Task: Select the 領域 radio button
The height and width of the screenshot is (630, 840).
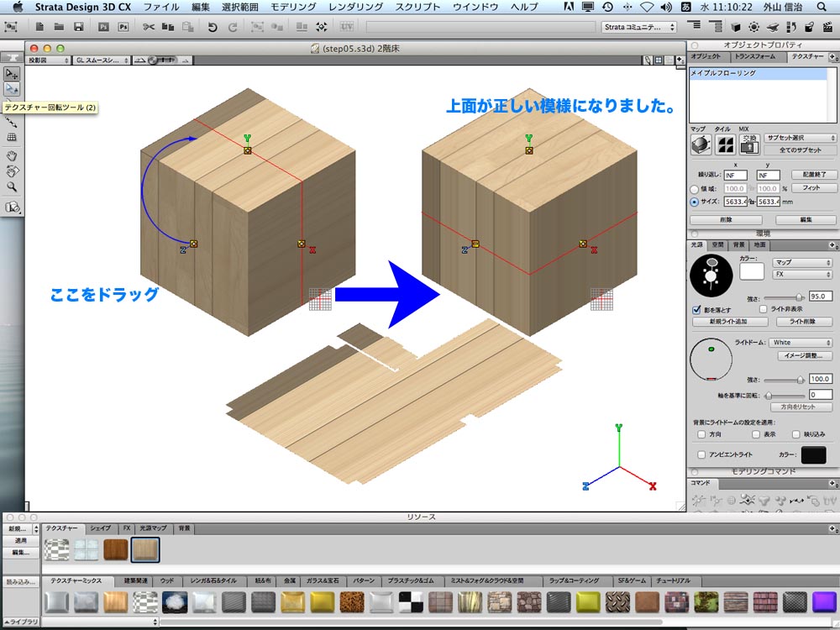Action: (695, 189)
